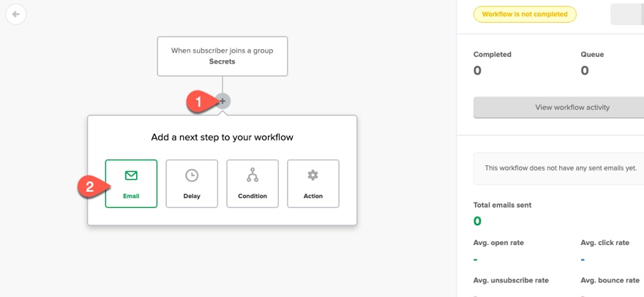644x297 pixels.
Task: Select the Delay clock icon
Action: click(x=192, y=176)
